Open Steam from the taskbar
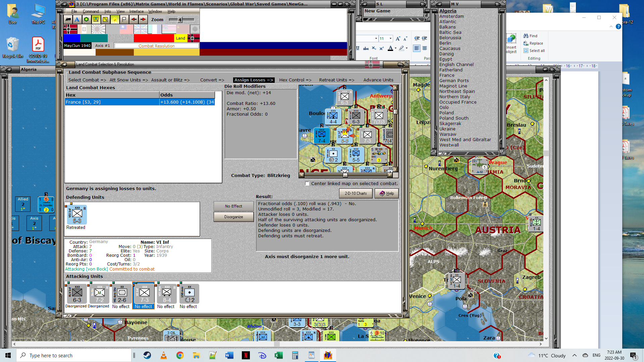Viewport: 644px width, 362px height. click(x=147, y=355)
